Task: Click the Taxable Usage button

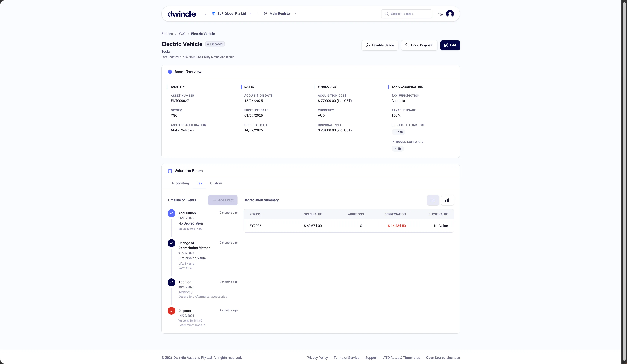Action: 380,45
